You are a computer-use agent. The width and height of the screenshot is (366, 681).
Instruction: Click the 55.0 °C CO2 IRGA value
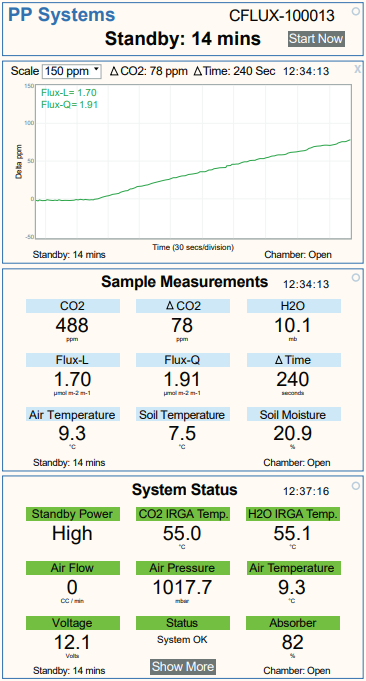(182, 533)
